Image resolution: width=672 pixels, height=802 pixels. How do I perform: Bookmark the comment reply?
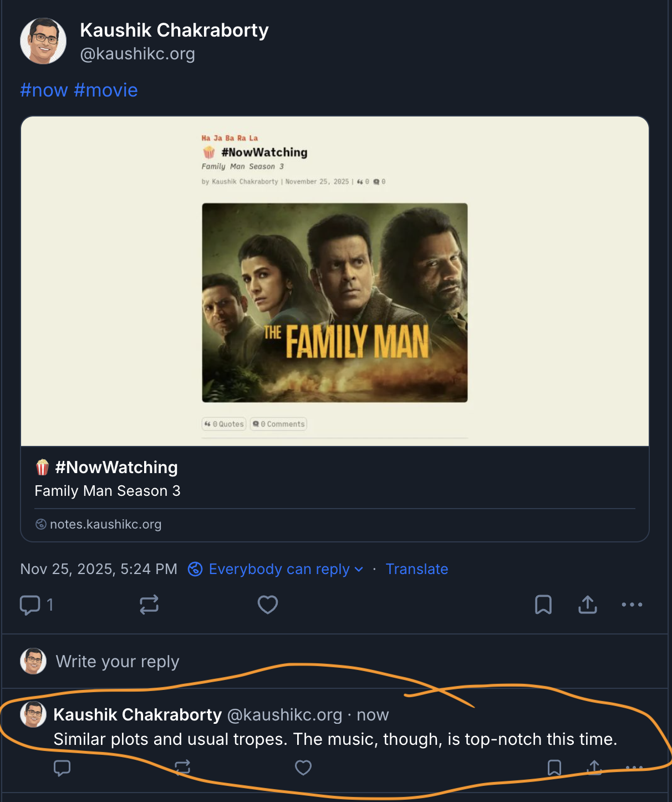554,768
